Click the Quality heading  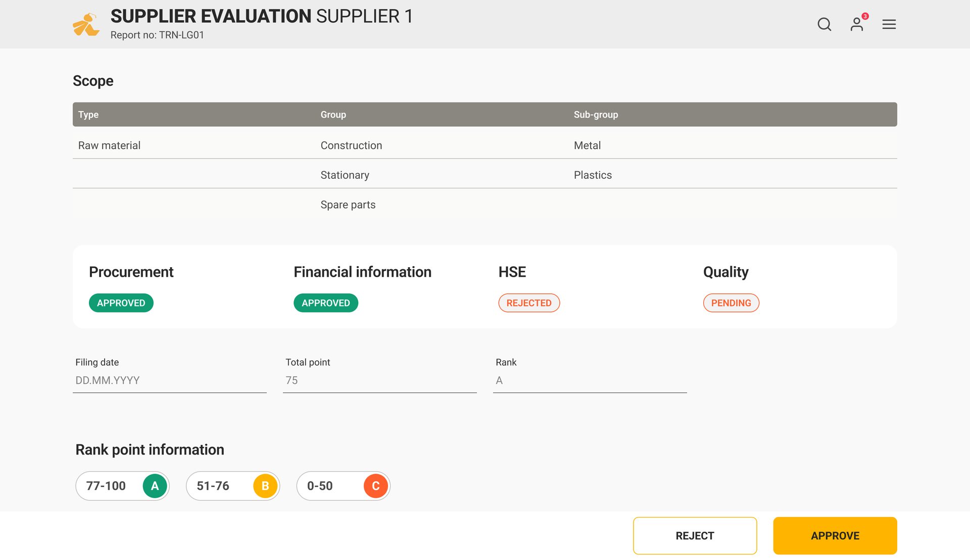click(726, 272)
